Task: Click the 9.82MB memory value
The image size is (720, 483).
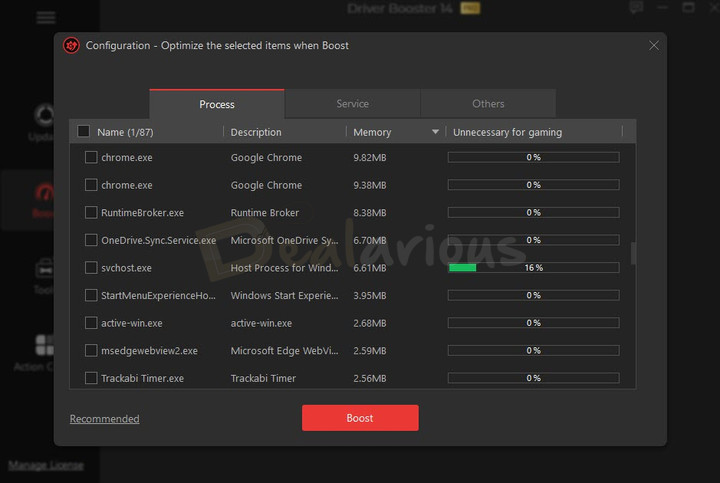Action: pyautogui.click(x=370, y=157)
